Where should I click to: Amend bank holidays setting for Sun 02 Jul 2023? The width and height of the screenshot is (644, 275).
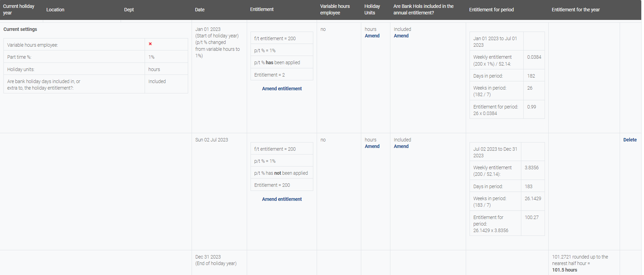click(401, 146)
